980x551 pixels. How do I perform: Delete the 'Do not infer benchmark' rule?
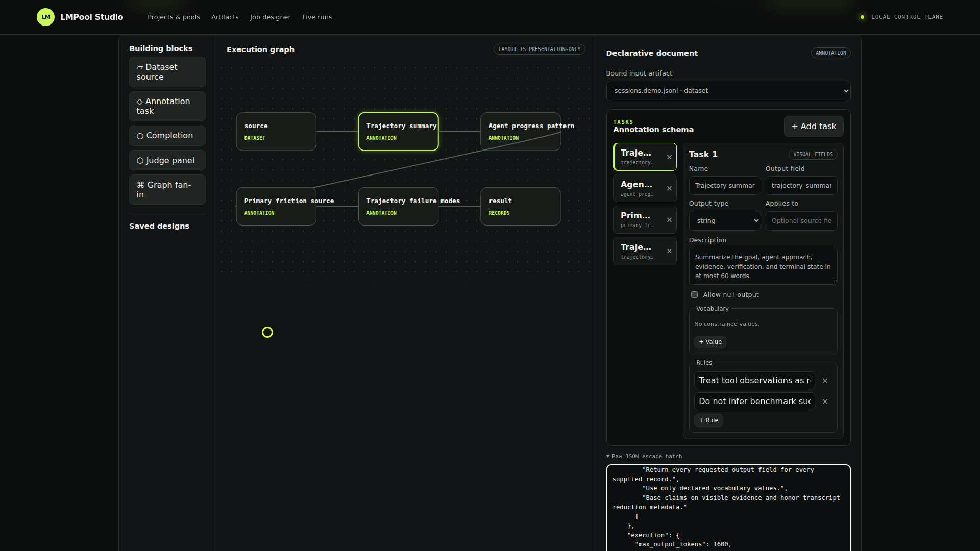point(825,402)
